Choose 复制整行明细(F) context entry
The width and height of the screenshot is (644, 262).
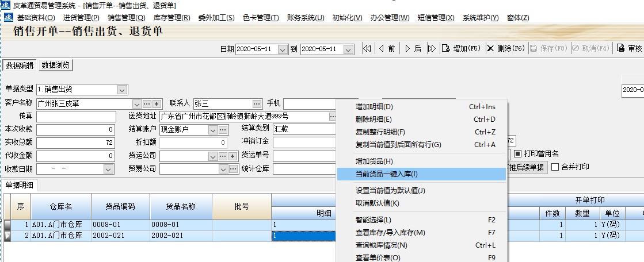(421, 132)
